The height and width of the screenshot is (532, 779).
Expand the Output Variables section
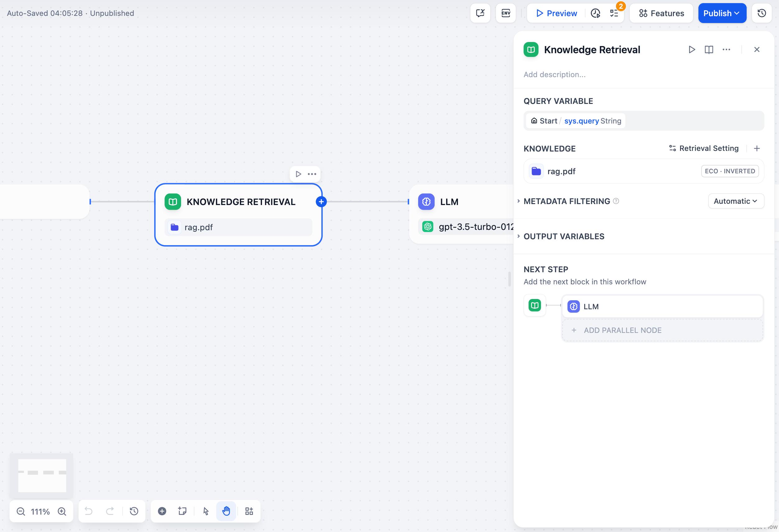tap(564, 236)
